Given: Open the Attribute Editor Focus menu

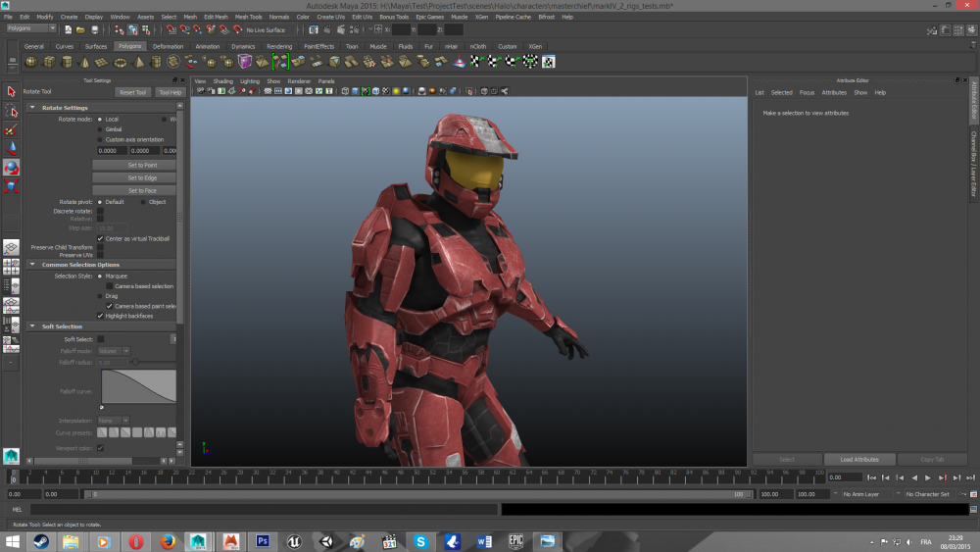Looking at the screenshot, I should pyautogui.click(x=807, y=92).
